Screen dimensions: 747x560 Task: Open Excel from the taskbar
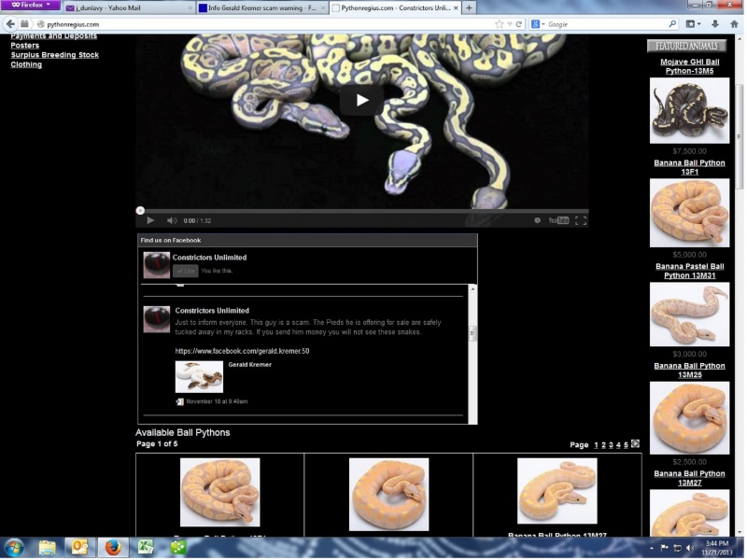tap(146, 548)
